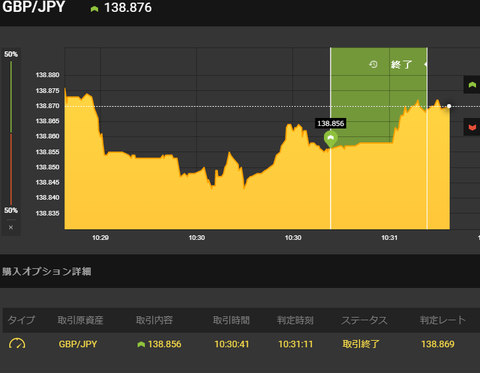Click the trade time 10:30:41
Viewport: 480px width, 373px height.
click(232, 344)
